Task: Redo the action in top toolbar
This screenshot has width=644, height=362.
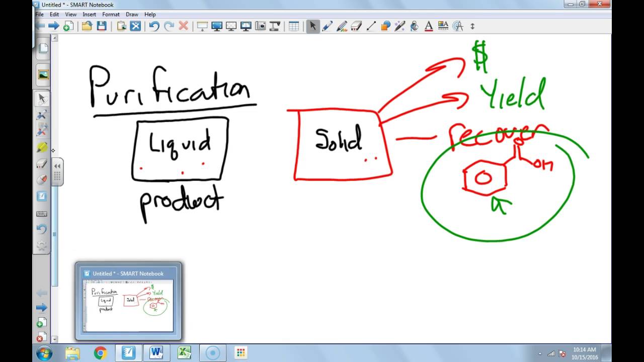Action: (x=169, y=26)
